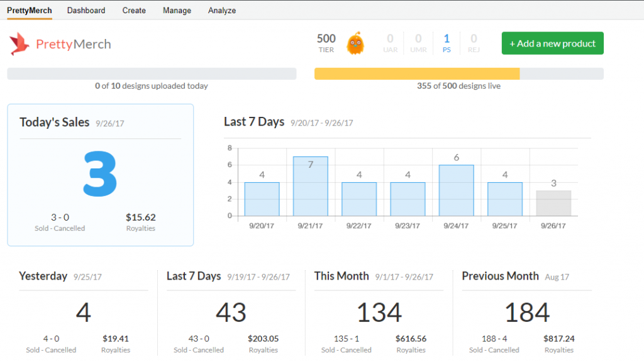The height and width of the screenshot is (362, 644).
Task: Click the $616.56 royalties value
Action: [x=411, y=339]
